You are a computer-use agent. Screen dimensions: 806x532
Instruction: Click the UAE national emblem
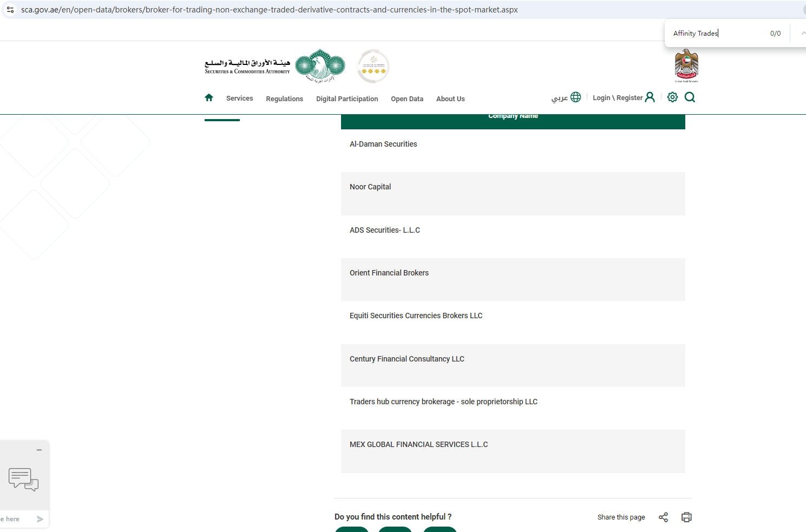tap(686, 65)
